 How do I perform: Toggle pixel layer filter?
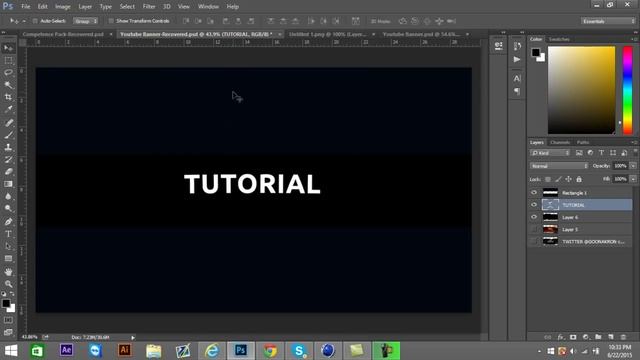579,153
